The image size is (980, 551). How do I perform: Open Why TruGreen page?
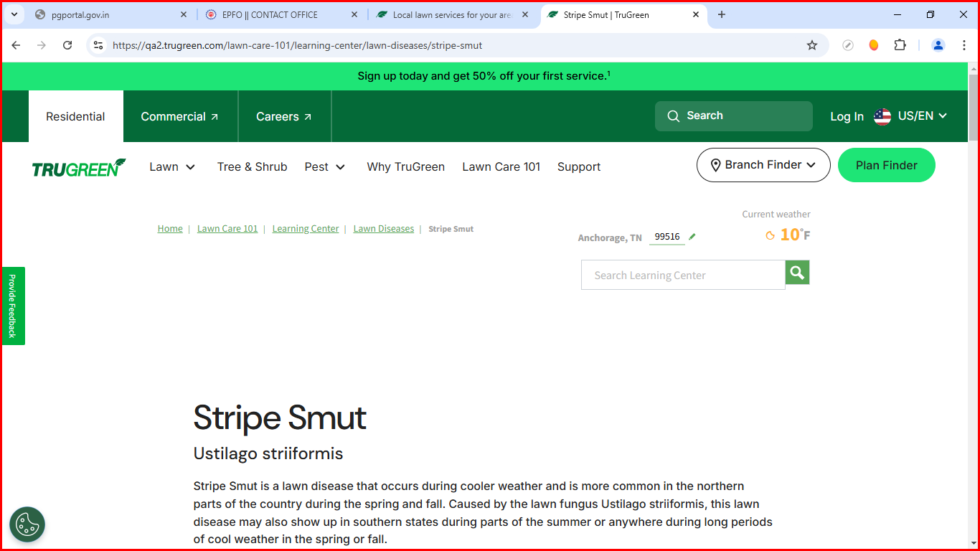(406, 166)
